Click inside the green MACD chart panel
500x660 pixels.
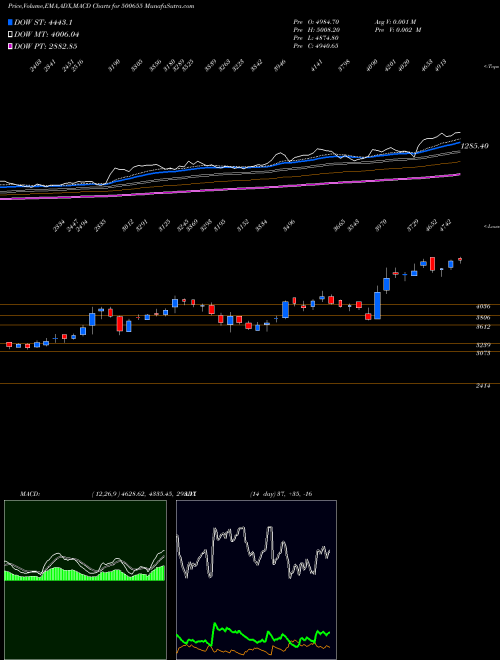click(85, 580)
